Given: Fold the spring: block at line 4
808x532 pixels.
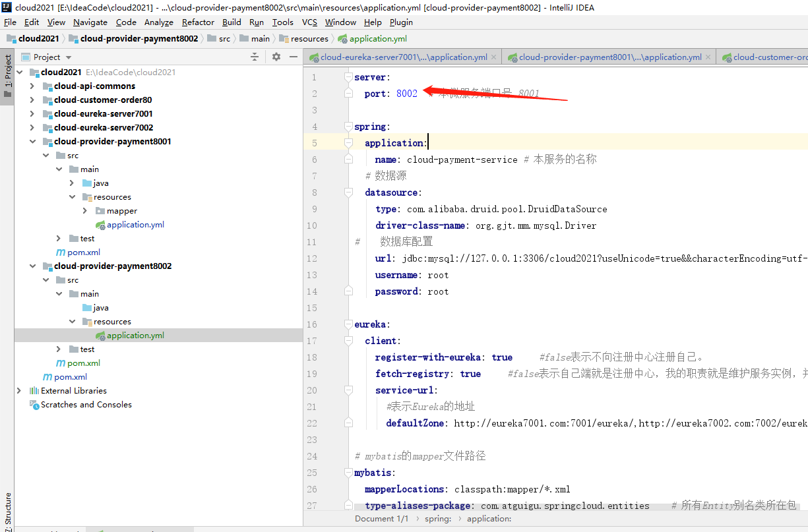Looking at the screenshot, I should (x=348, y=127).
